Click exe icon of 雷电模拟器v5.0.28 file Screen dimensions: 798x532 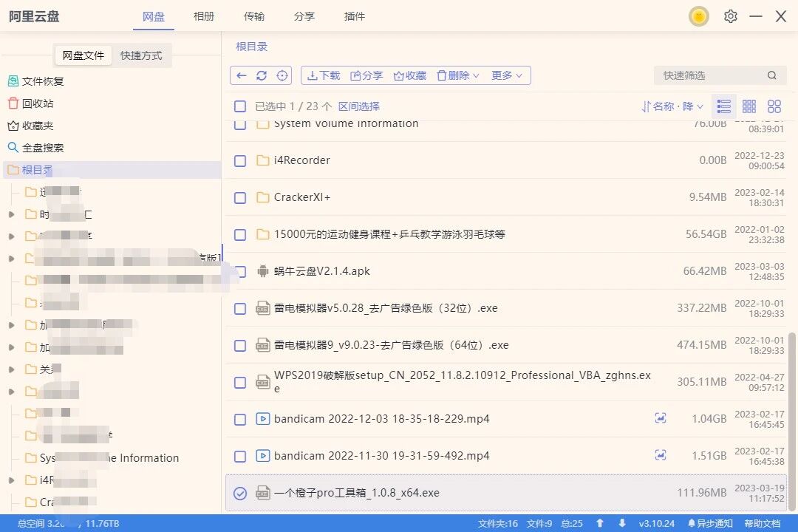(x=262, y=309)
